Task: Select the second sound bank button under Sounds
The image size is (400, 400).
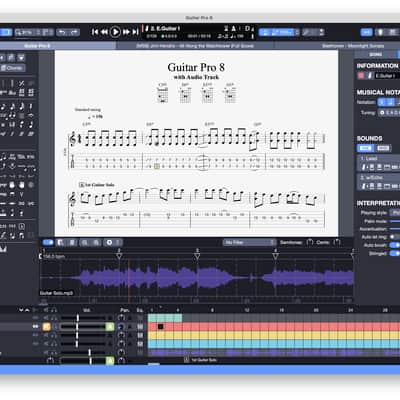Action: [383, 148]
